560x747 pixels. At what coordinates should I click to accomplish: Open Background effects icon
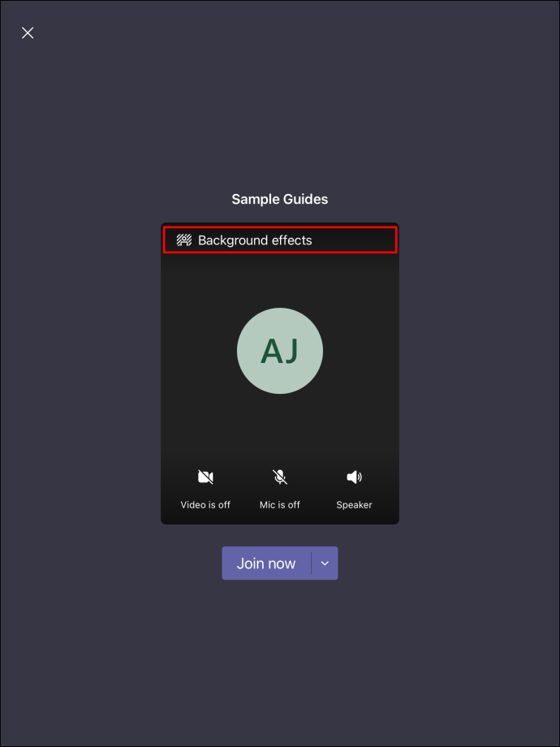tap(183, 240)
